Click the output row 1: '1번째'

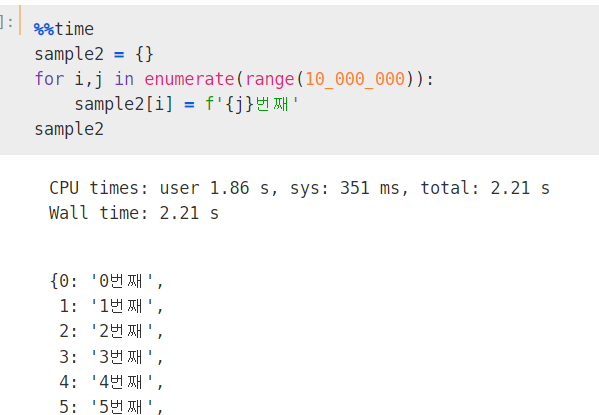click(x=112, y=306)
